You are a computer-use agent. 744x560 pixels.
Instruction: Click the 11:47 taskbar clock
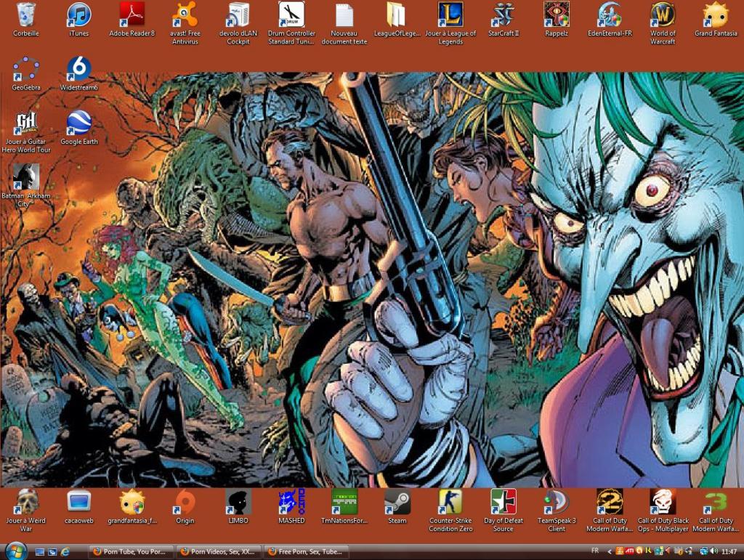click(x=729, y=551)
